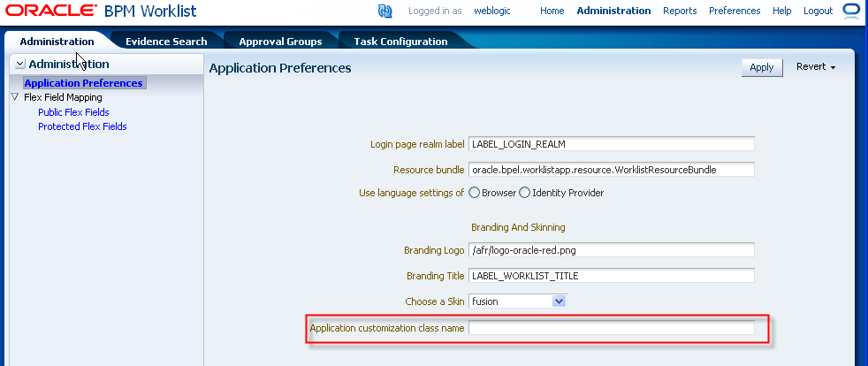The image size is (868, 366).
Task: Select the Identity Provider radio button
Action: [x=524, y=193]
